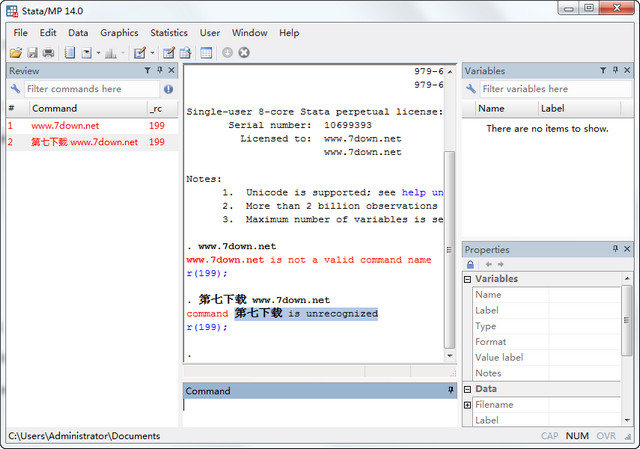Open the Graphics menu
The width and height of the screenshot is (640, 449).
click(x=119, y=33)
